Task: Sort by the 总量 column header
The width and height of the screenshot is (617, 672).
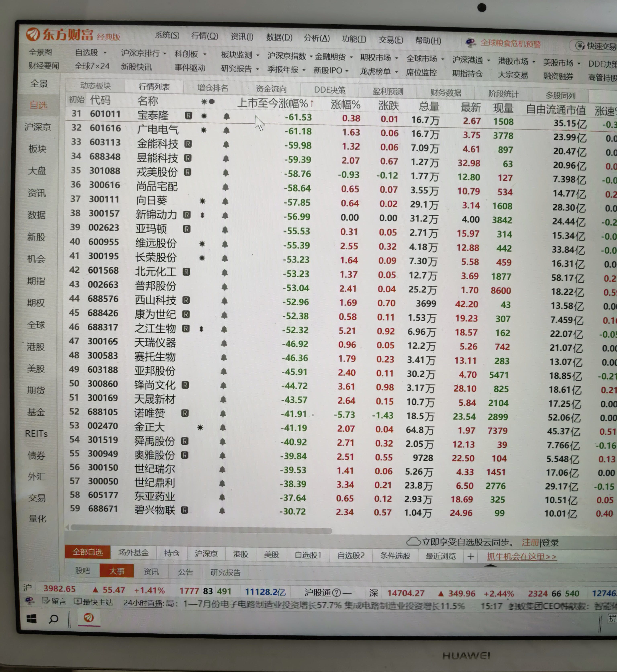Action: (x=429, y=107)
